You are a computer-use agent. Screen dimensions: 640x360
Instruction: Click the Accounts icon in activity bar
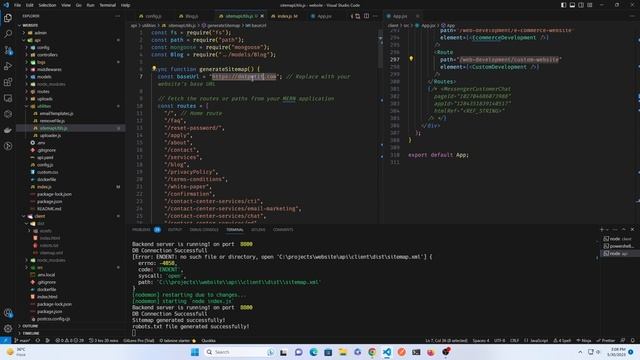(x=8, y=313)
